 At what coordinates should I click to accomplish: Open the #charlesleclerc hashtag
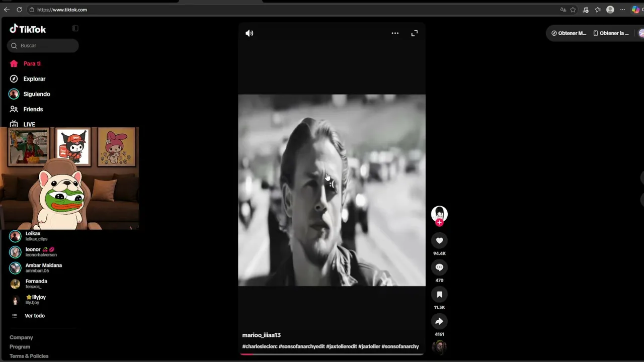[260, 346]
